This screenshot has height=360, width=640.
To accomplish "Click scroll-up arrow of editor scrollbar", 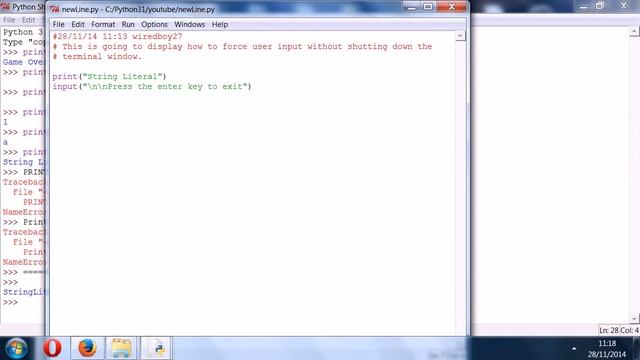I will tap(460, 36).
